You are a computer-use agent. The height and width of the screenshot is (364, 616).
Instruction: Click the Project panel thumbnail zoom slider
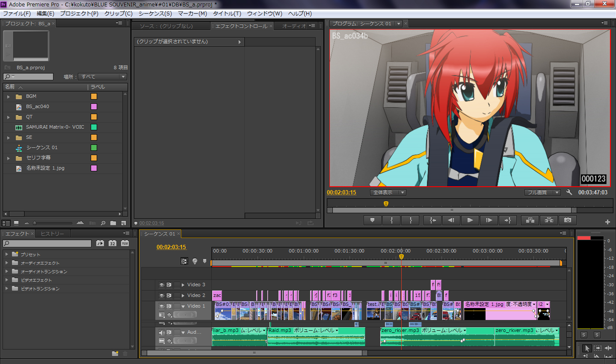click(53, 223)
